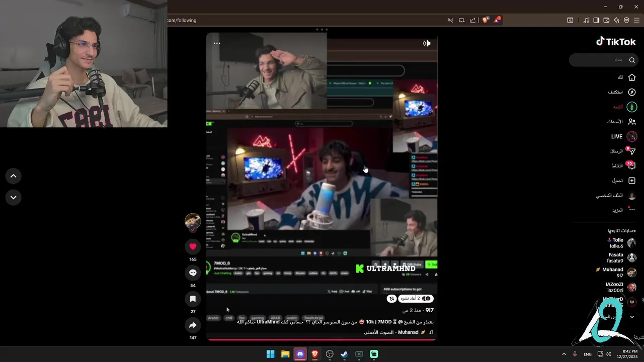Open the Streamlabs taskbar icon
Viewport: 644px width, 362px height.
pyautogui.click(x=374, y=354)
